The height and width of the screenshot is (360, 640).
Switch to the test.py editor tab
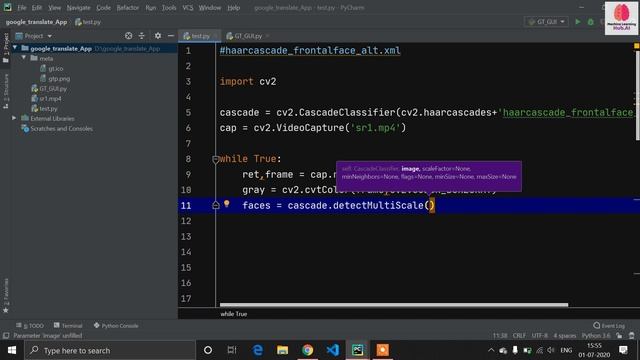pyautogui.click(x=200, y=36)
